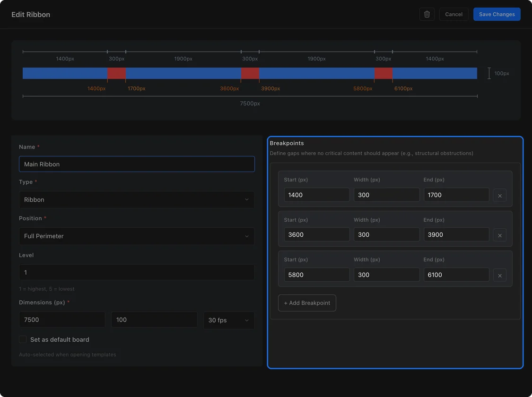Viewport: 532px width, 397px height.
Task: Remove the breakpoint starting at 5800
Action: [x=500, y=275]
